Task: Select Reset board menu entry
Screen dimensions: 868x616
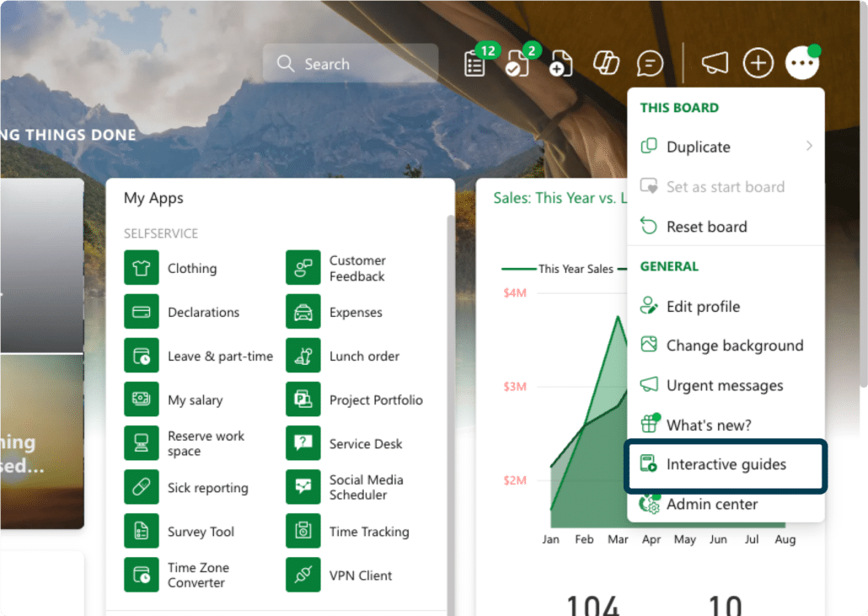Action: [x=726, y=227]
